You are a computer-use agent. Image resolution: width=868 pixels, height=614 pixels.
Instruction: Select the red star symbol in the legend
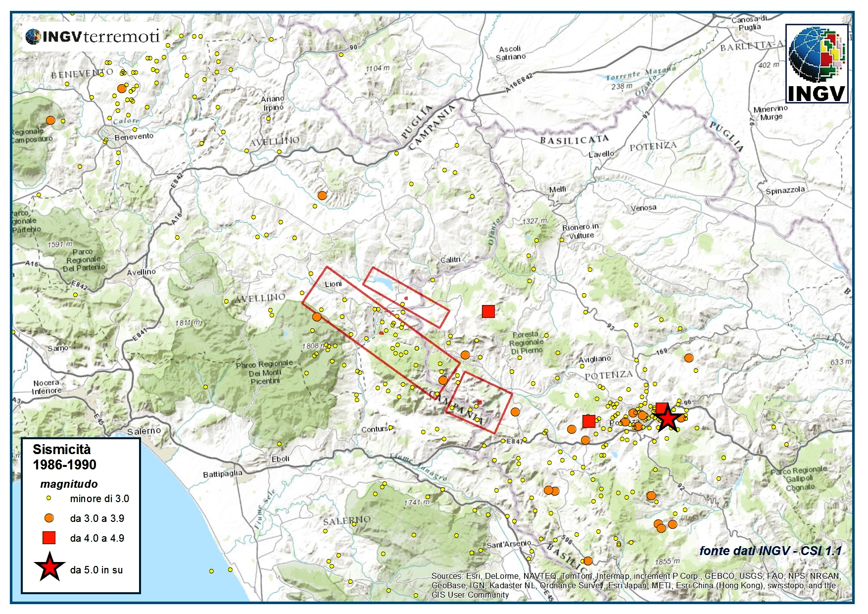(49, 568)
